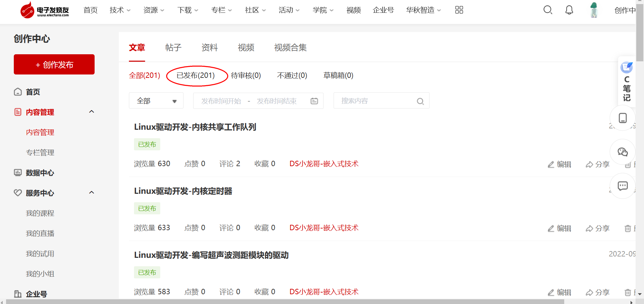Open 我的课程 in sidebar
The height and width of the screenshot is (304, 644).
pyautogui.click(x=40, y=213)
